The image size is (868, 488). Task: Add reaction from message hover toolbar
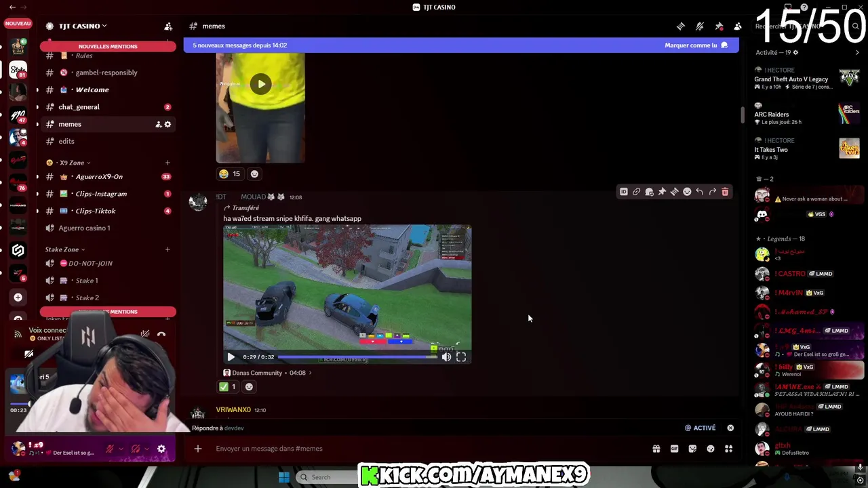click(x=687, y=192)
